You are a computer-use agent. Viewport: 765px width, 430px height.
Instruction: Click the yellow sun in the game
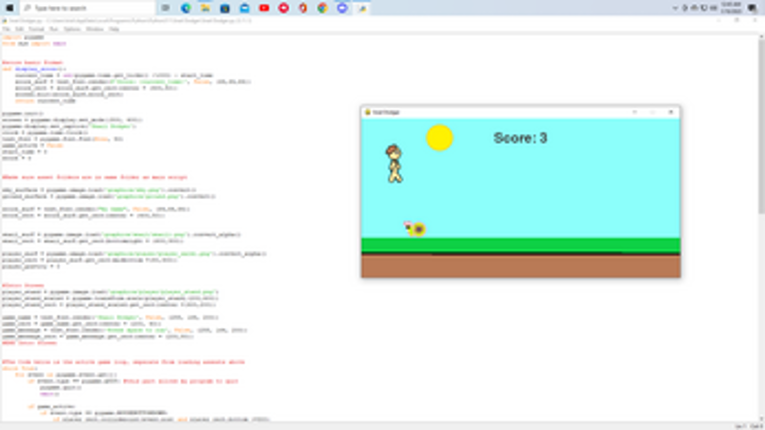pyautogui.click(x=440, y=138)
